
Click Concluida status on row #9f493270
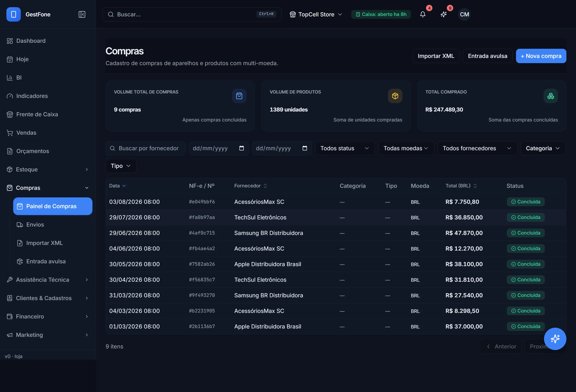pyautogui.click(x=526, y=295)
